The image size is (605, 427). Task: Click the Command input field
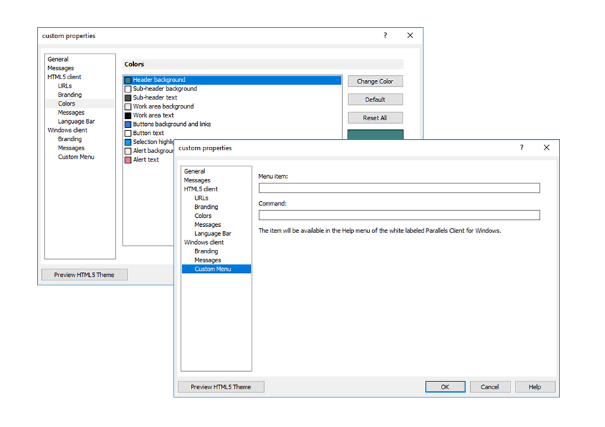pyautogui.click(x=399, y=215)
